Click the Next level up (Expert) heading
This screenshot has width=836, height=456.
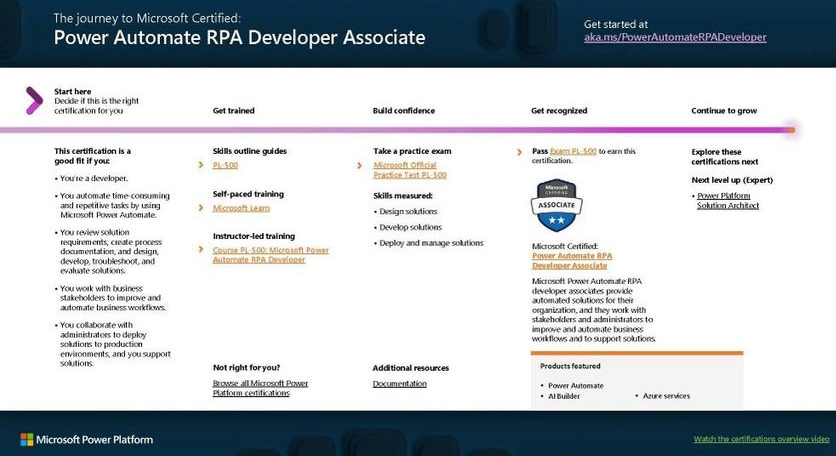click(732, 180)
